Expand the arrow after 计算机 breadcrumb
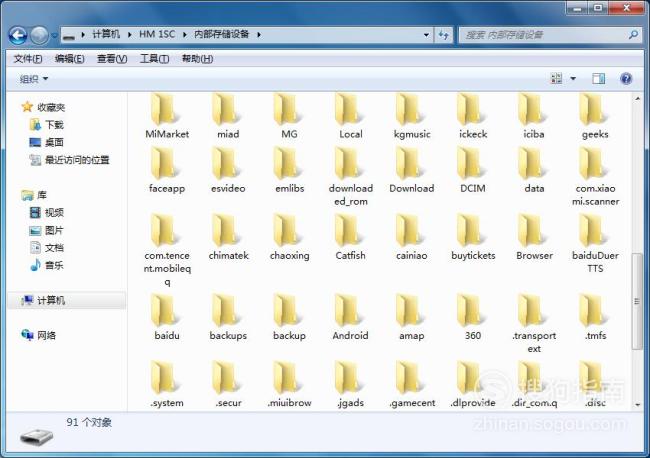This screenshot has height=458, width=650. pos(129,35)
